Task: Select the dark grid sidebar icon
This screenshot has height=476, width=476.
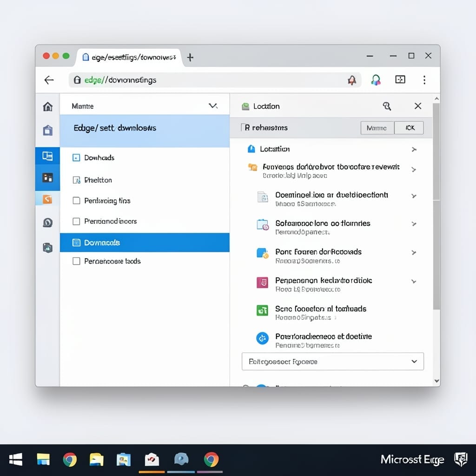Action: tap(47, 177)
